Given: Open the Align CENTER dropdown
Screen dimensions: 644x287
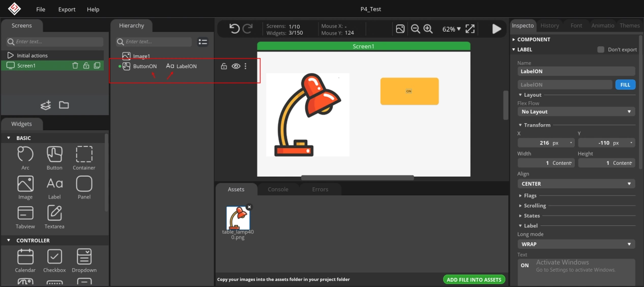Looking at the screenshot, I should [576, 184].
